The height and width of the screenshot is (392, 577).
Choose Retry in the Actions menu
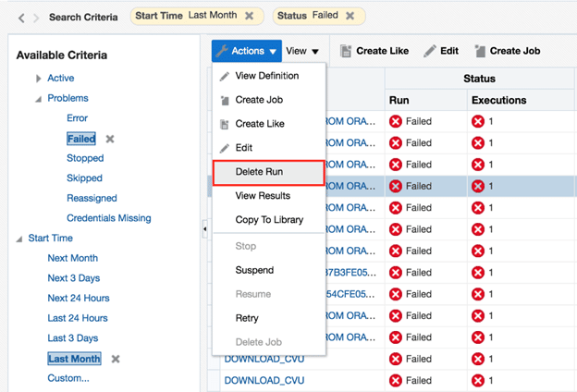coord(248,318)
